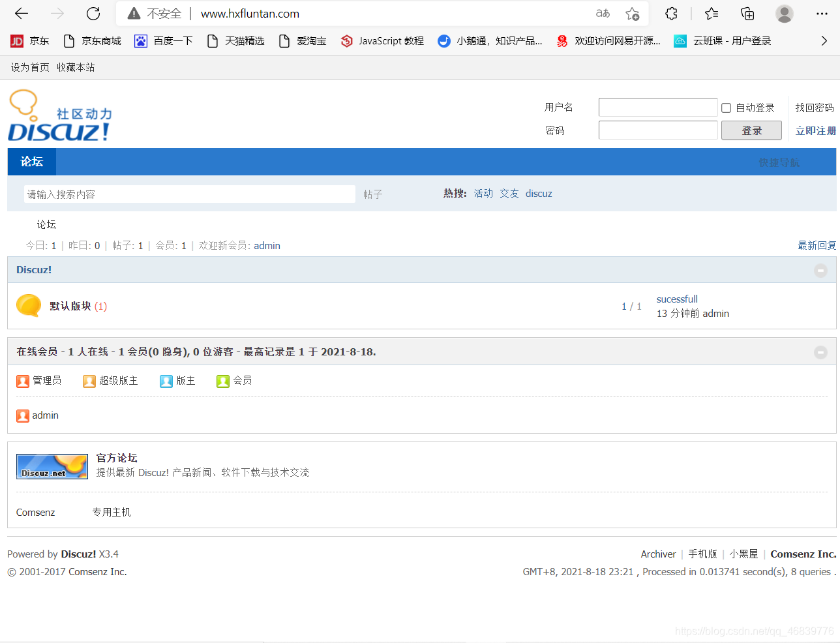
Task: Click the not-secure warning triangle icon
Action: coord(134,14)
